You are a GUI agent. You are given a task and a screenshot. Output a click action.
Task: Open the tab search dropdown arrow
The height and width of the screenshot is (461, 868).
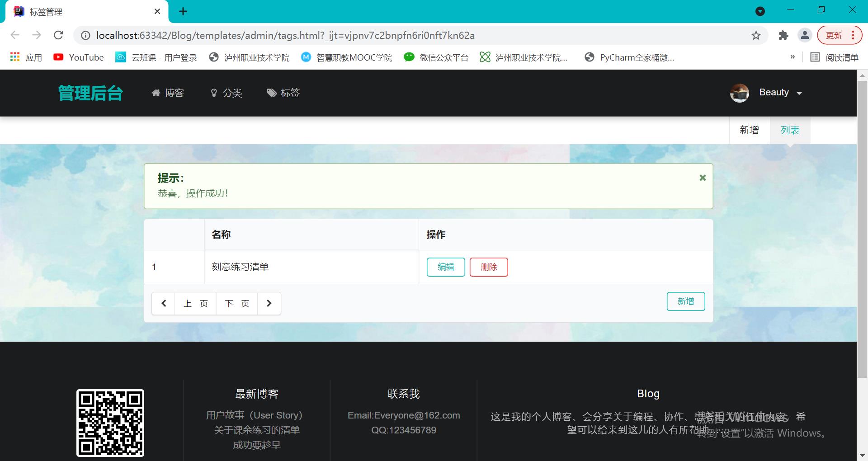tap(760, 11)
